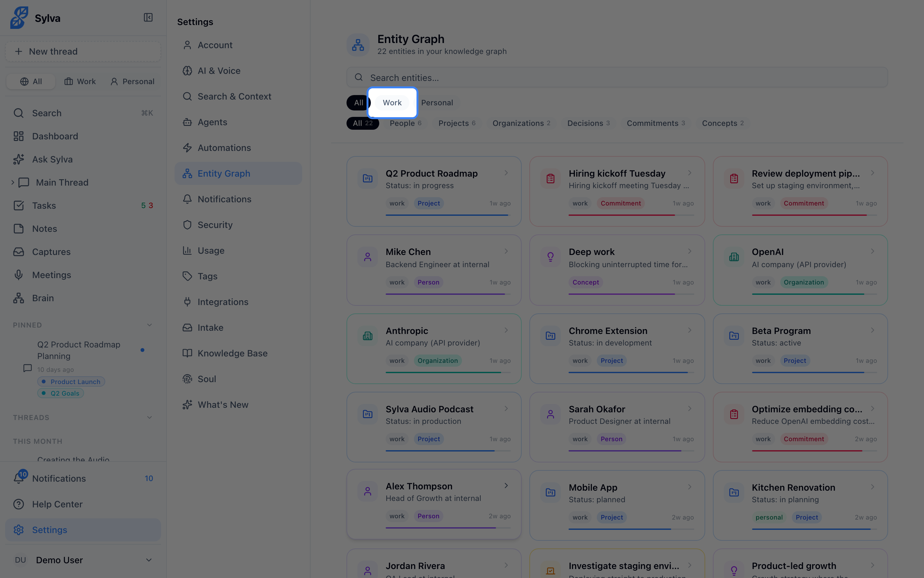
Task: Open Q2 Product Roadmap card chevron
Action: [506, 173]
